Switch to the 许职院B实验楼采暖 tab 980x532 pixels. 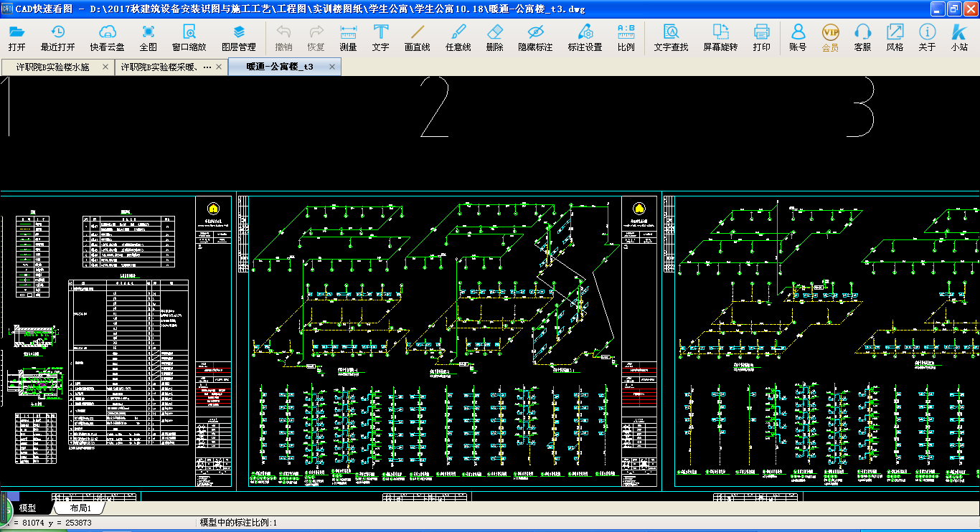[166, 67]
